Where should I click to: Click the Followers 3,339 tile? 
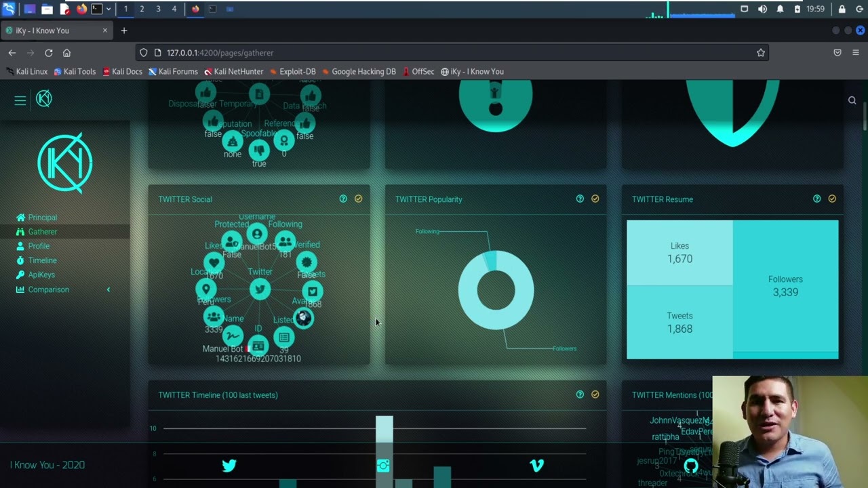tap(785, 286)
